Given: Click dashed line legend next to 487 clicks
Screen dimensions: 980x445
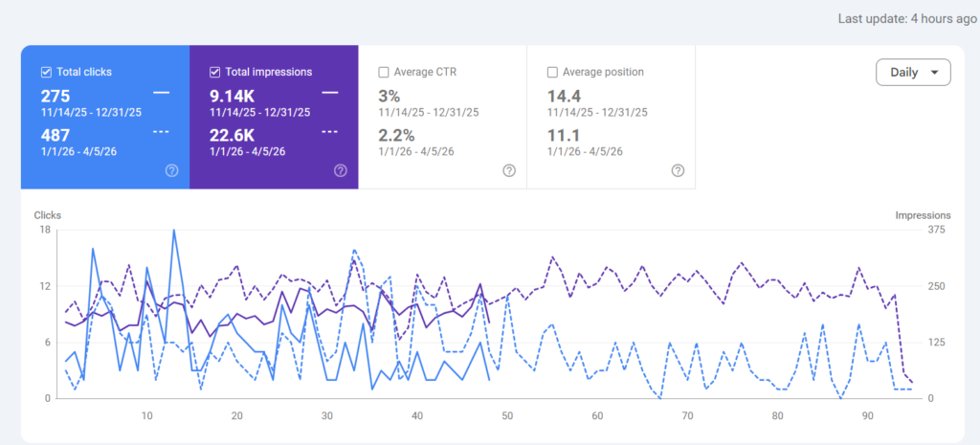Looking at the screenshot, I should (x=161, y=132).
